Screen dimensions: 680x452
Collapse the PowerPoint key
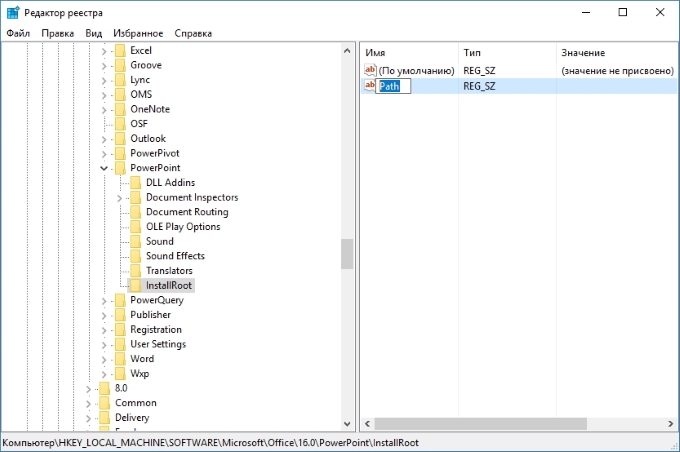click(104, 168)
